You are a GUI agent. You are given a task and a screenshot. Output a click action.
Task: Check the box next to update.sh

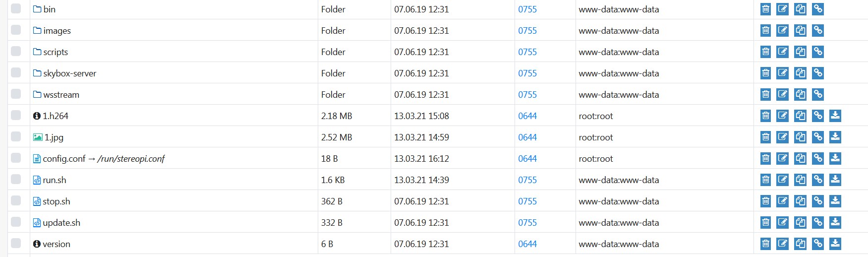click(x=16, y=222)
